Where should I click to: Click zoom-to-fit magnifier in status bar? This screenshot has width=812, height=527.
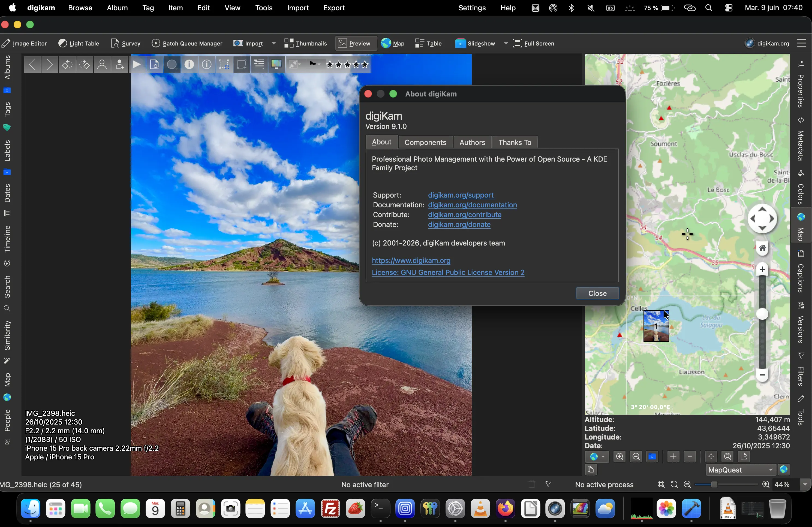(661, 484)
